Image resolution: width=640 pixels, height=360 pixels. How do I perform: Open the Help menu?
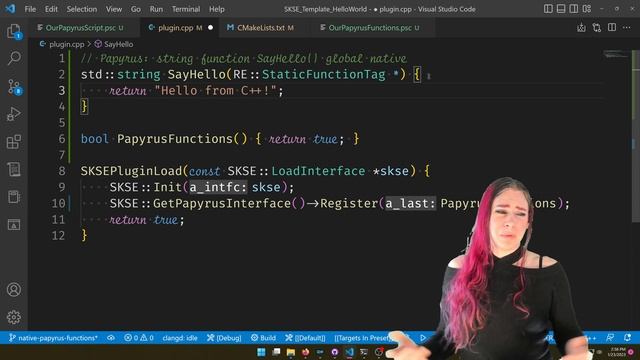click(217, 9)
